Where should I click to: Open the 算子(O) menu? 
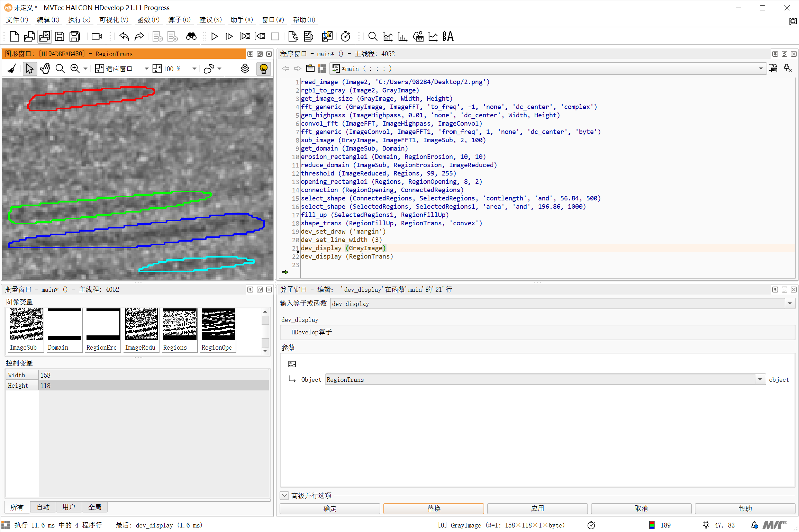click(179, 20)
